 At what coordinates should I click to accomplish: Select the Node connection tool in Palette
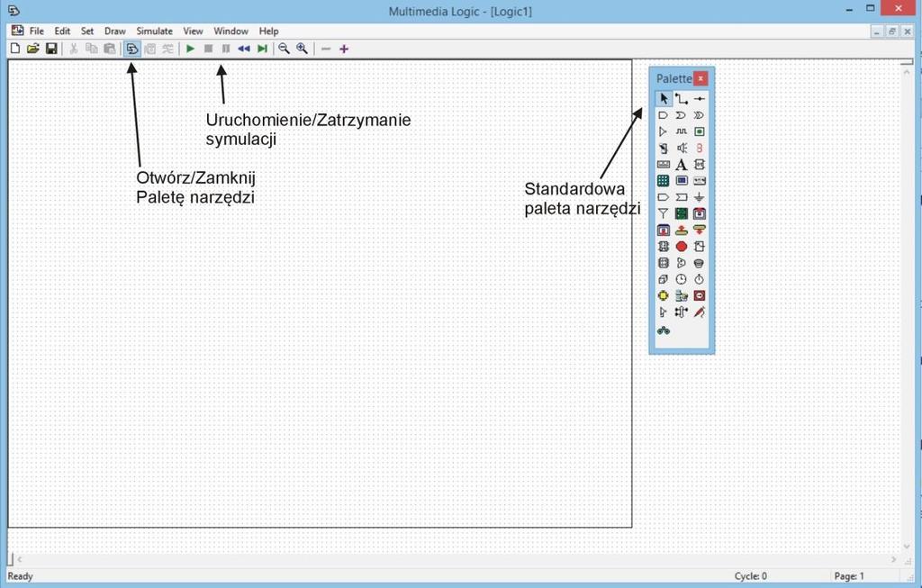tap(699, 99)
